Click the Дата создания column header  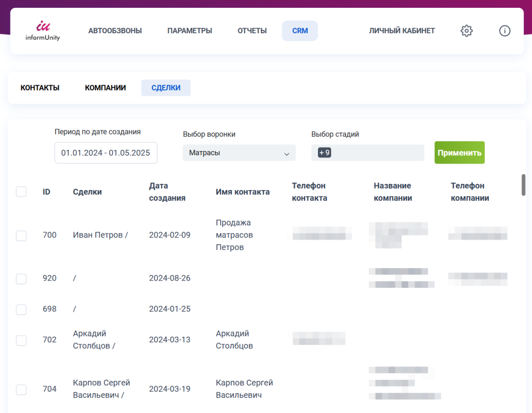point(167,192)
